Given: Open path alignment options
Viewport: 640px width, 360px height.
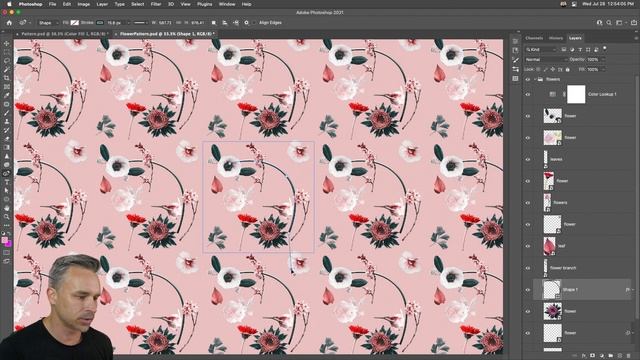Looking at the screenshot, I should pos(224,23).
